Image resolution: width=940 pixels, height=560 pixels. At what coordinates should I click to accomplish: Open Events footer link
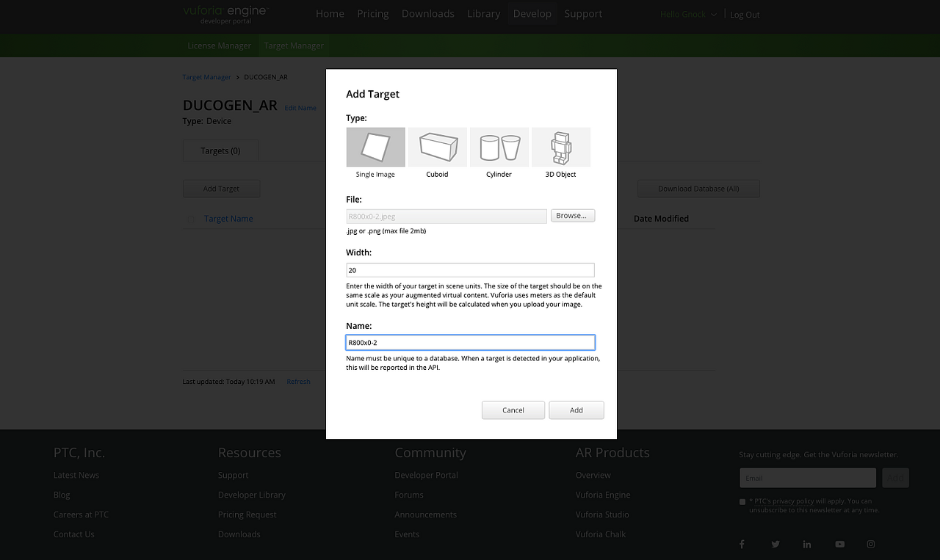407,534
